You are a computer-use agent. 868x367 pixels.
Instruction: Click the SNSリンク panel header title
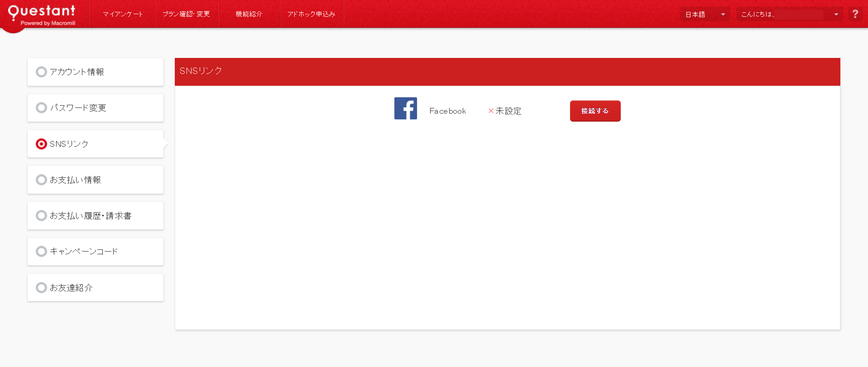pos(200,71)
